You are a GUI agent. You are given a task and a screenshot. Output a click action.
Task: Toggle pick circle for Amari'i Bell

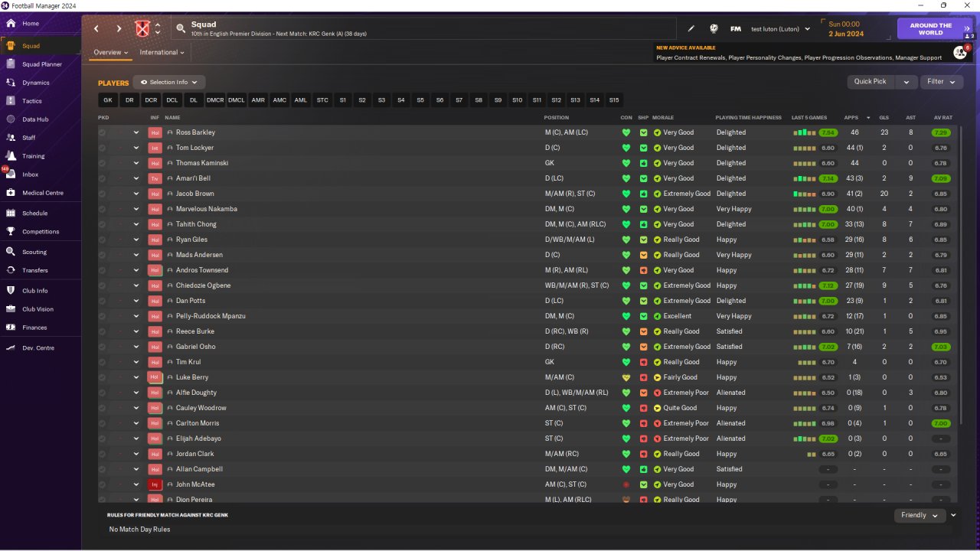click(102, 178)
